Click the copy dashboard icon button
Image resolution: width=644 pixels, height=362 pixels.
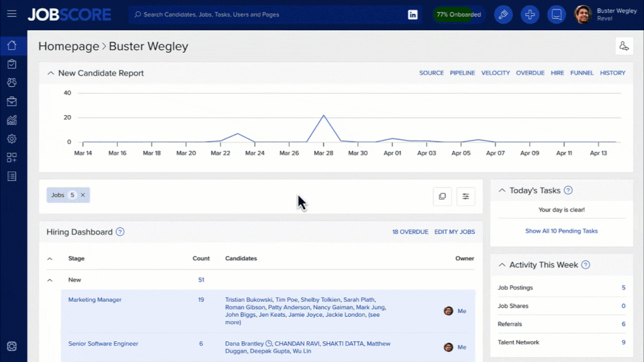coord(442,196)
